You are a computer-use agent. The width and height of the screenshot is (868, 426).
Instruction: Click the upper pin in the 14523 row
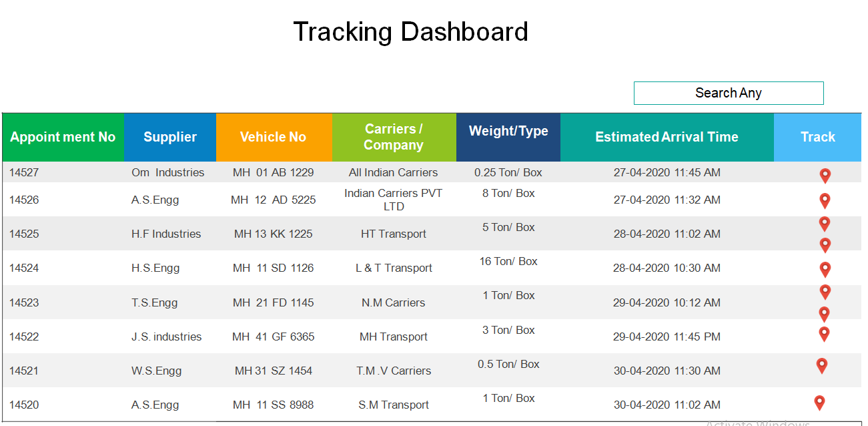click(825, 291)
